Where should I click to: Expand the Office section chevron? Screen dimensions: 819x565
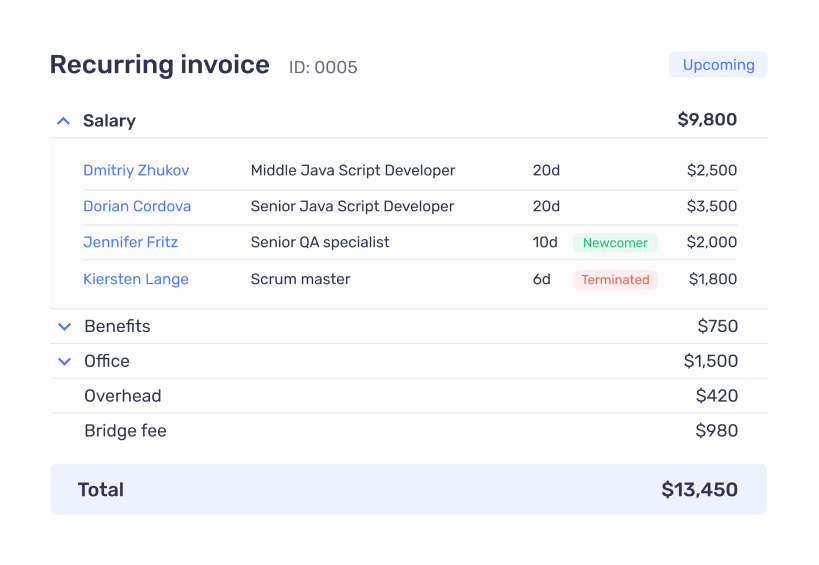tap(64, 361)
